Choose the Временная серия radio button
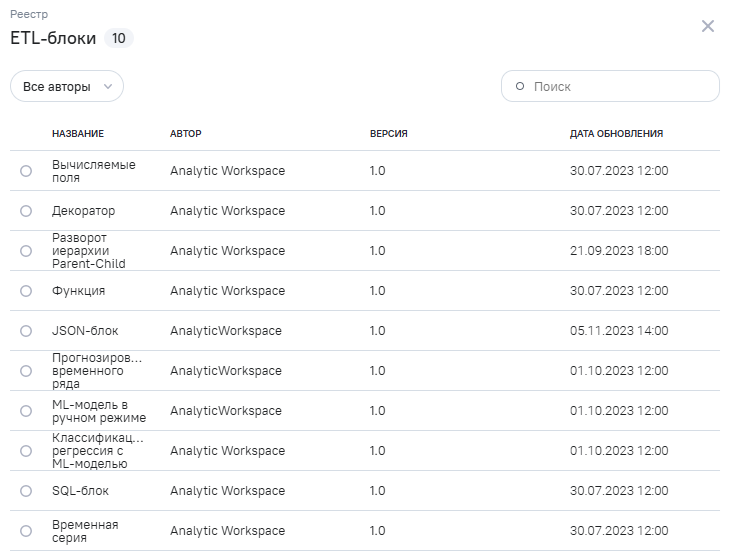Screen dimensions: 735x554 [26, 531]
